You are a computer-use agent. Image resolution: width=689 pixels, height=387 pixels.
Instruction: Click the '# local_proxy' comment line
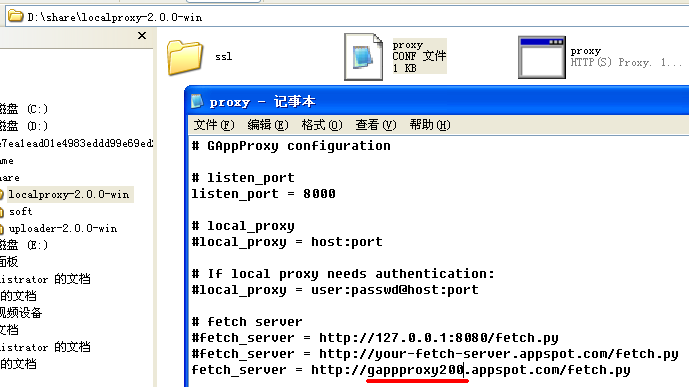[243, 226]
